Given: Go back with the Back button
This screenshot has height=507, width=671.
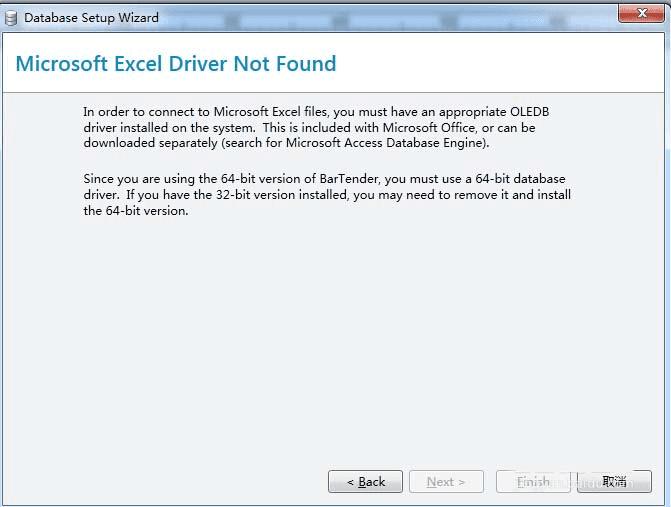Looking at the screenshot, I should pyautogui.click(x=365, y=482).
